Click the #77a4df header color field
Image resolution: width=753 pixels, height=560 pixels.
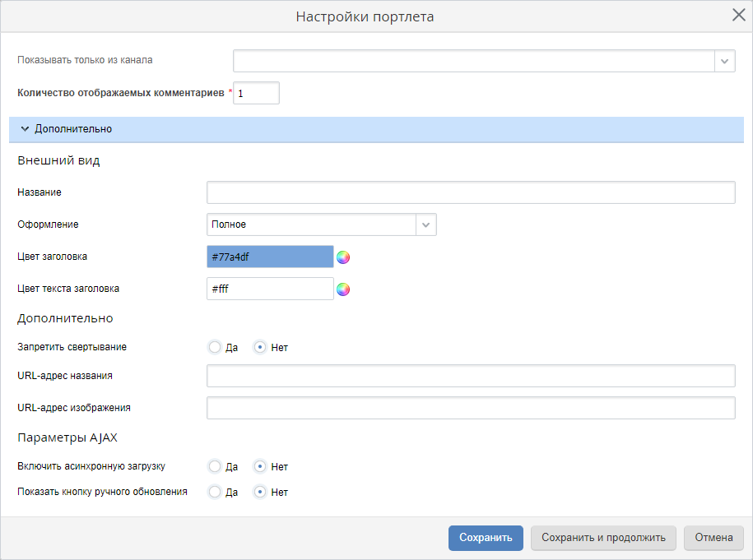click(x=270, y=257)
